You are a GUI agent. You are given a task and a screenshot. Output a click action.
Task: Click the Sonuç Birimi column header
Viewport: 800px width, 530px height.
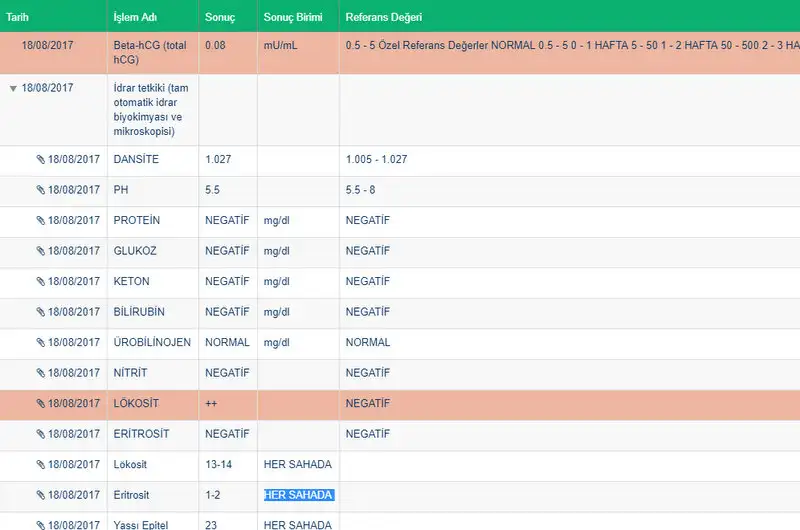pyautogui.click(x=292, y=17)
